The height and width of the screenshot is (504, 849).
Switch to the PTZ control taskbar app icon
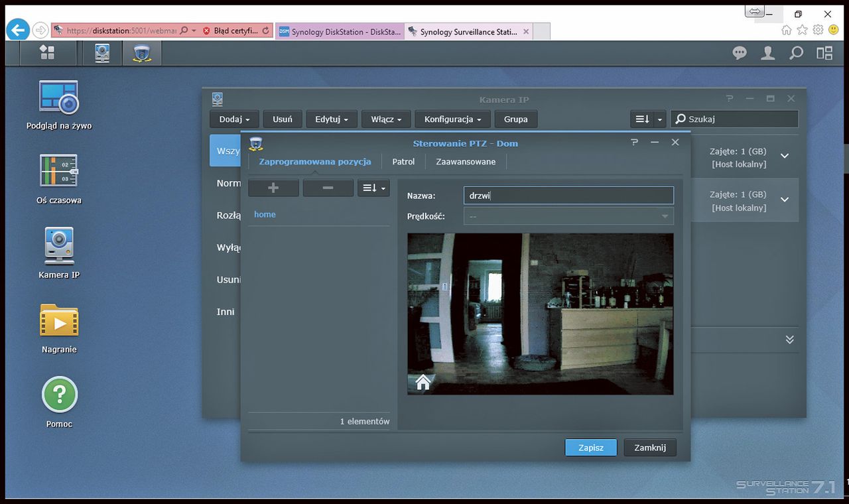tap(141, 53)
